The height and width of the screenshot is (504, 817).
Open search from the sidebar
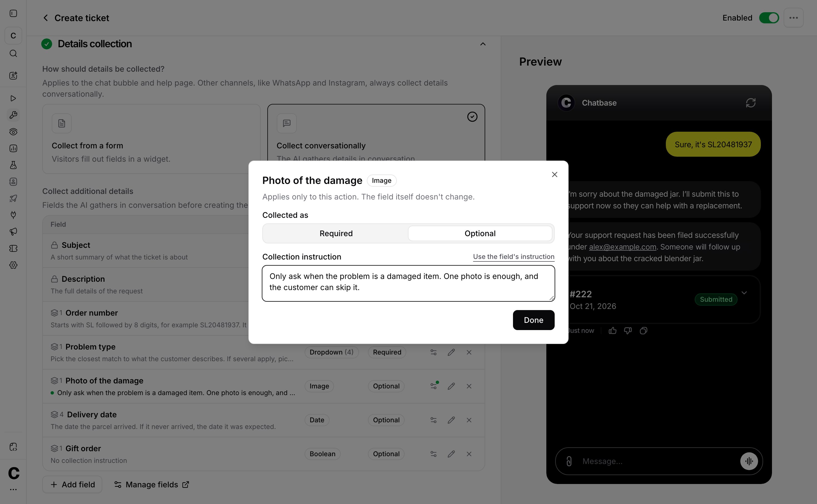click(x=13, y=53)
